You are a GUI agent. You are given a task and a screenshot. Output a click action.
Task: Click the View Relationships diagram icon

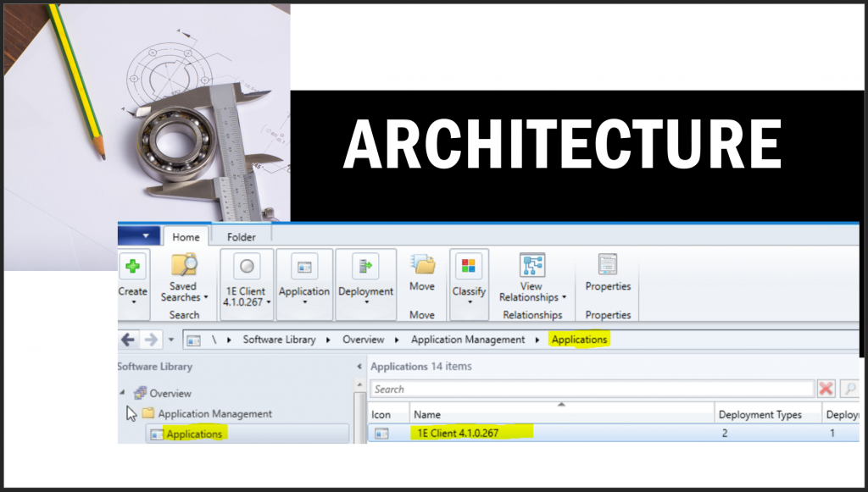tap(532, 265)
